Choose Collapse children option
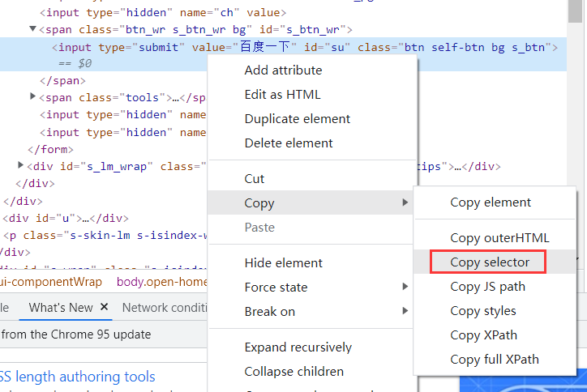The width and height of the screenshot is (587, 392). [293, 372]
